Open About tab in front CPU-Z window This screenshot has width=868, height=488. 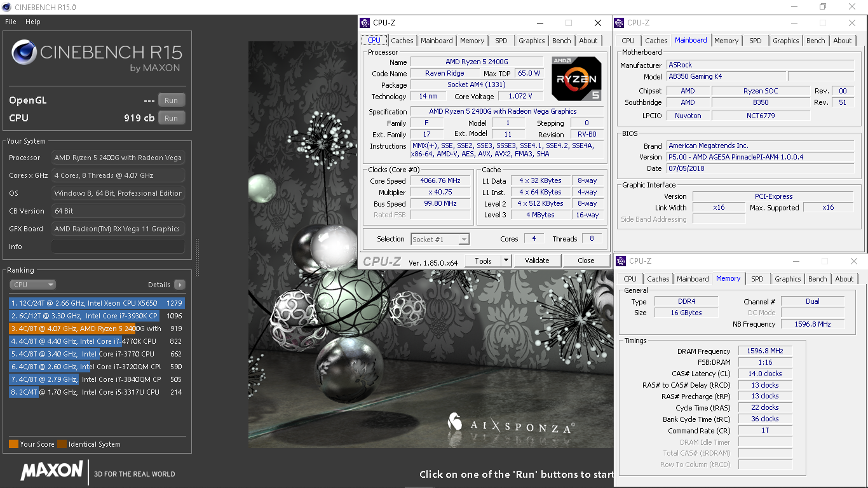point(588,41)
